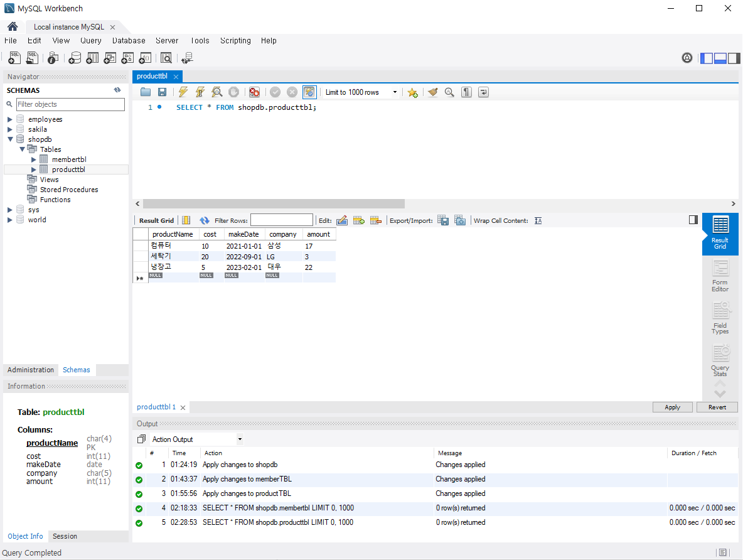Open preferences gear icon
This screenshot has height=560, width=743.
click(x=687, y=58)
